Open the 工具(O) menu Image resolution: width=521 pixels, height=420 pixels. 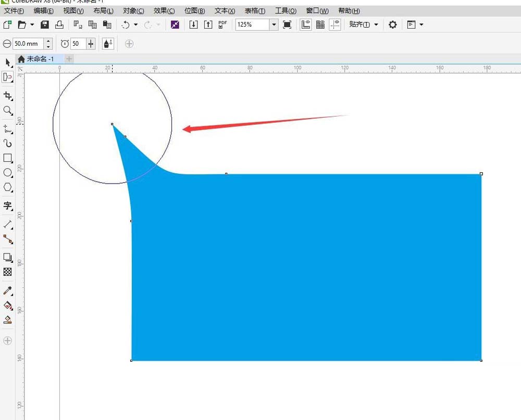(286, 11)
